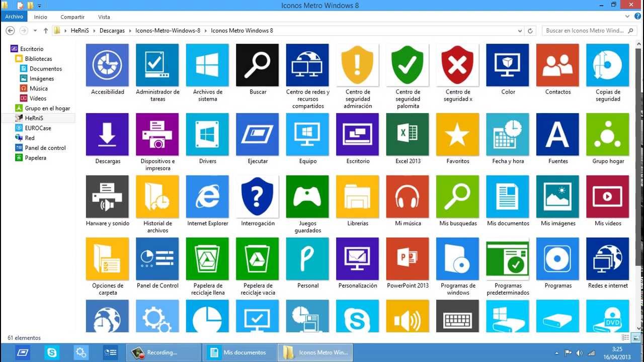The width and height of the screenshot is (644, 362).
Task: Select the Redes e internet icon
Action: pos(608,259)
